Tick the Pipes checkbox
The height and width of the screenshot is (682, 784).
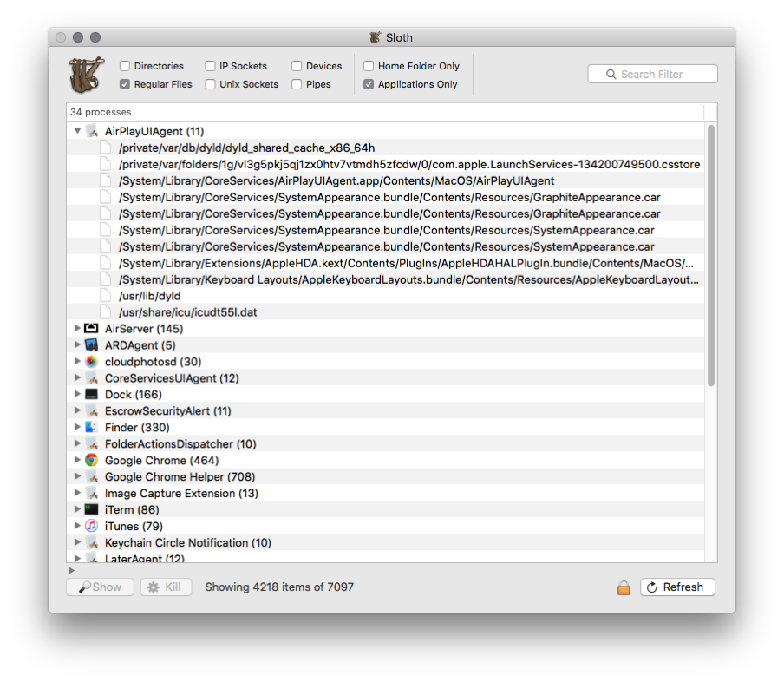297,84
